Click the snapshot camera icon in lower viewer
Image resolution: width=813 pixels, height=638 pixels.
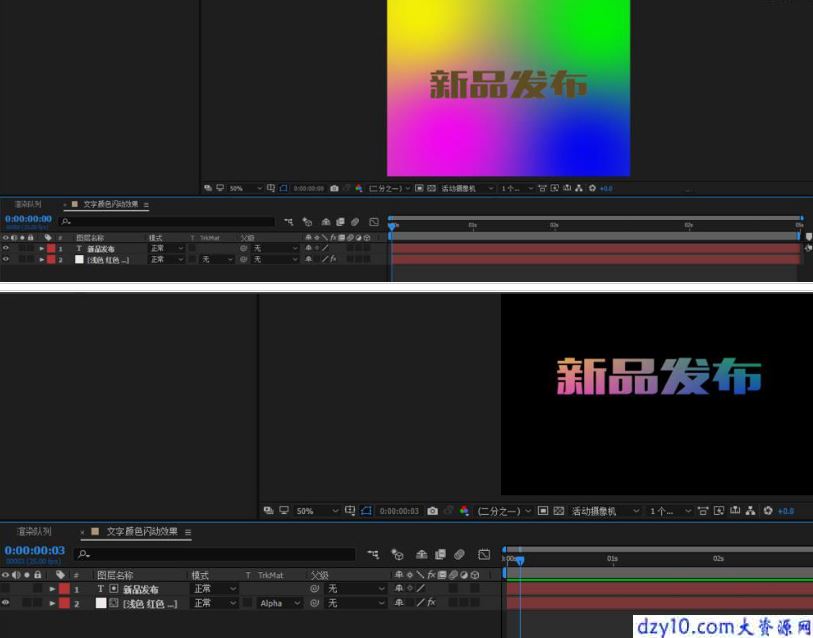432,511
